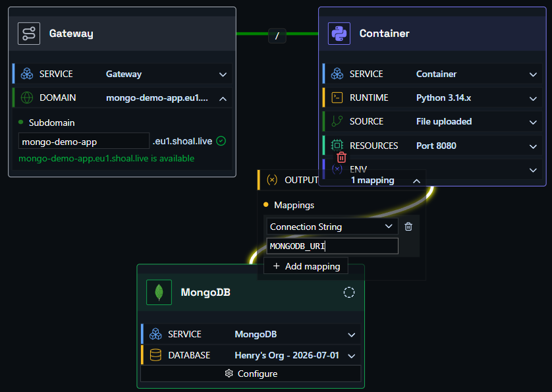The width and height of the screenshot is (552, 392).
Task: Click the Configure button on MongoDB
Action: pyautogui.click(x=251, y=374)
